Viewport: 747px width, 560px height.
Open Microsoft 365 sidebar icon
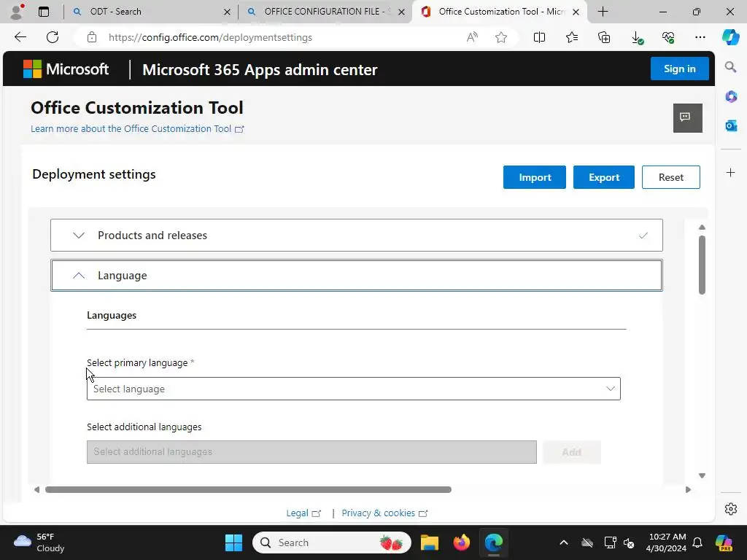tap(731, 96)
